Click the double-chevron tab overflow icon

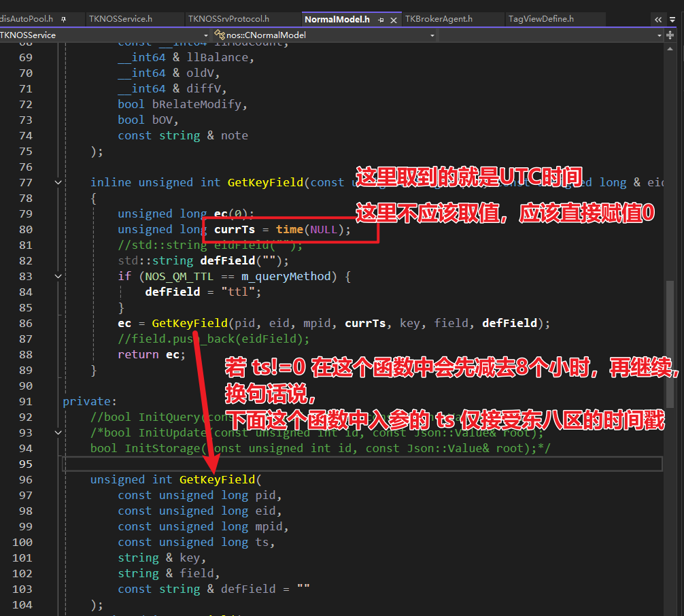(x=658, y=19)
